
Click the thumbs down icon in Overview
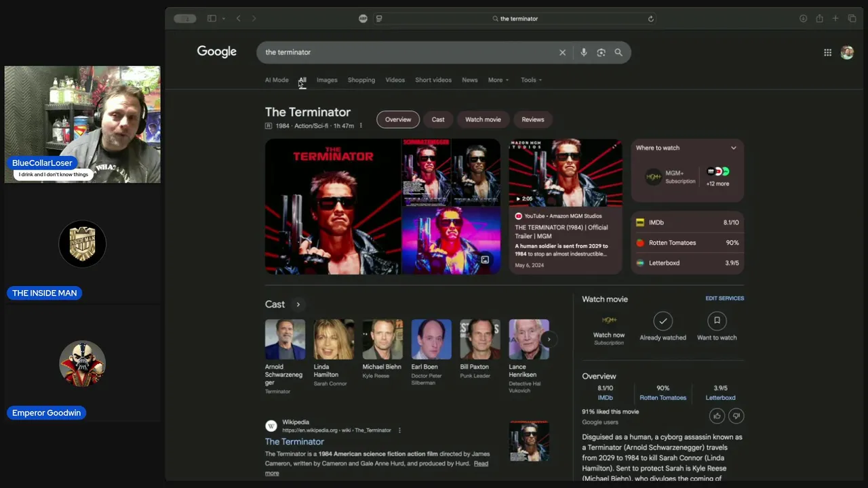point(736,415)
